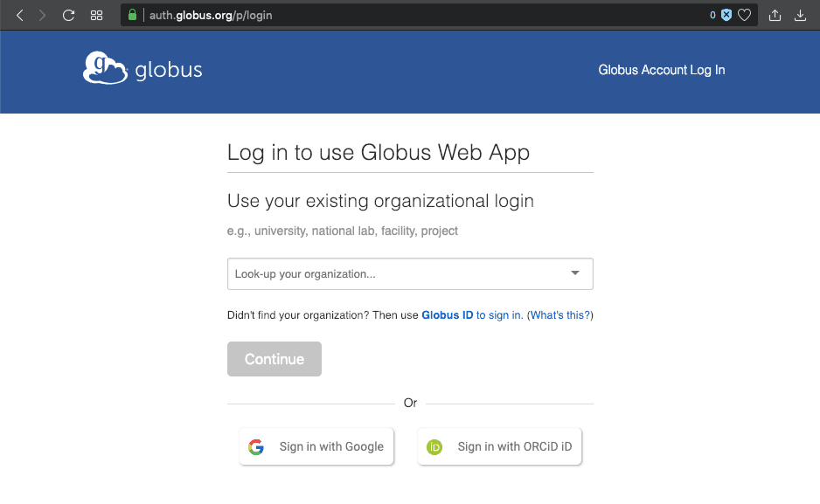
Task: Open the blue shield blocker icon
Action: (x=726, y=15)
